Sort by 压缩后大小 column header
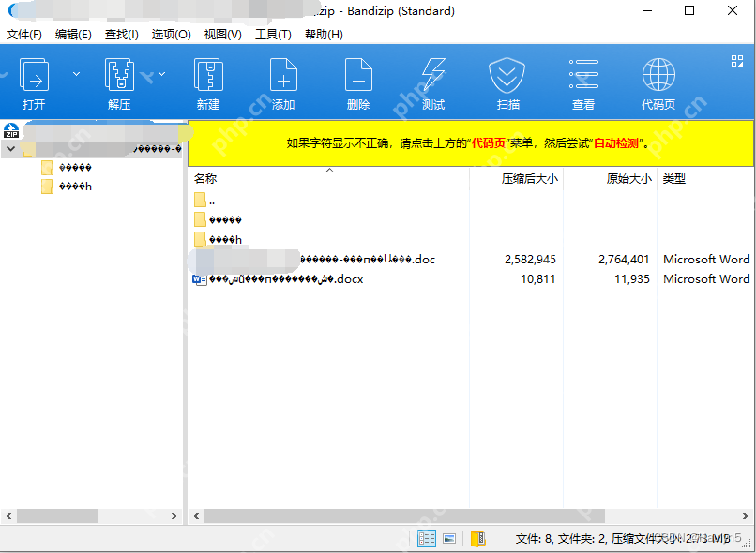Viewport: 756px width, 553px height. pyautogui.click(x=517, y=179)
